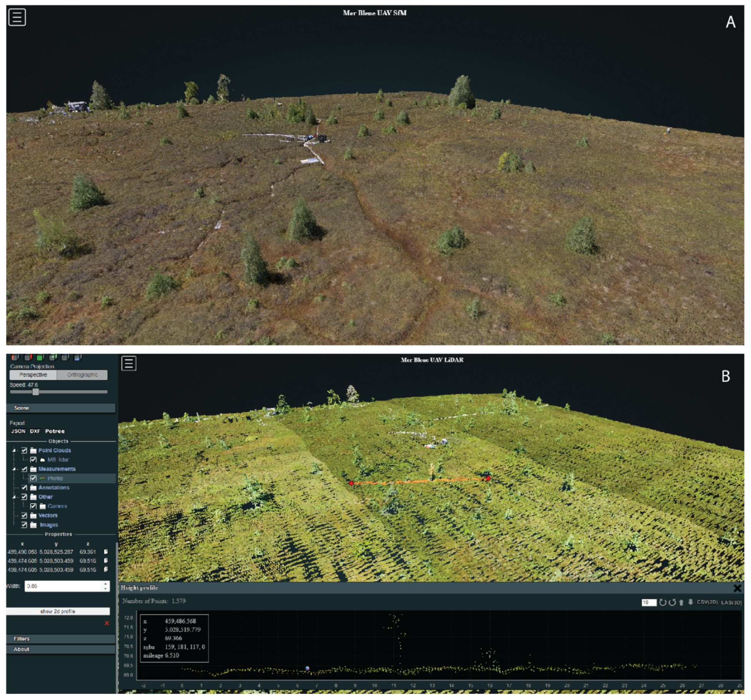Click the Speed slider handle
751x700 pixels.
pos(35,392)
